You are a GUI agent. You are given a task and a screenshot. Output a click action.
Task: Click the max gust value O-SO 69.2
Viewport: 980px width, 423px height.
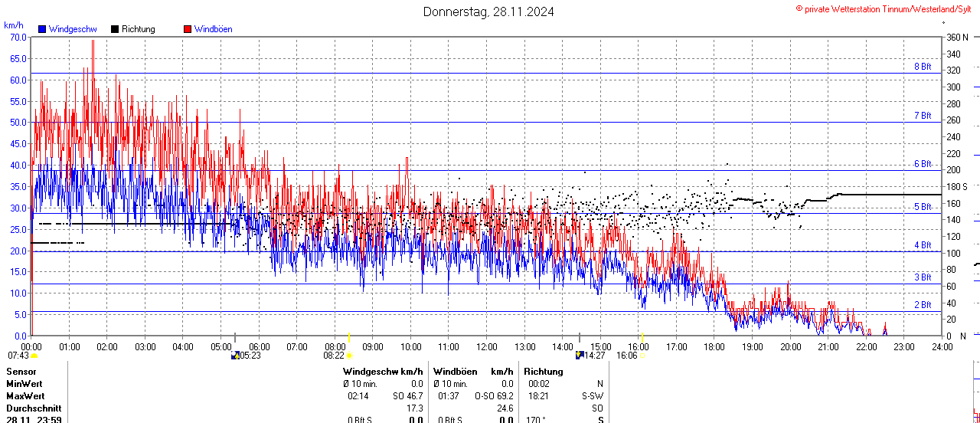494,396
